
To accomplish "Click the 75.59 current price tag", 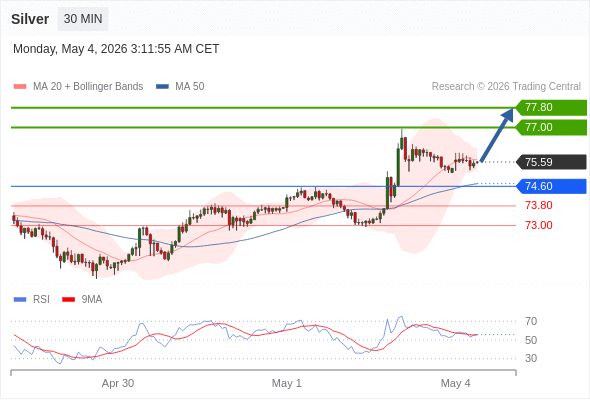I will [551, 162].
